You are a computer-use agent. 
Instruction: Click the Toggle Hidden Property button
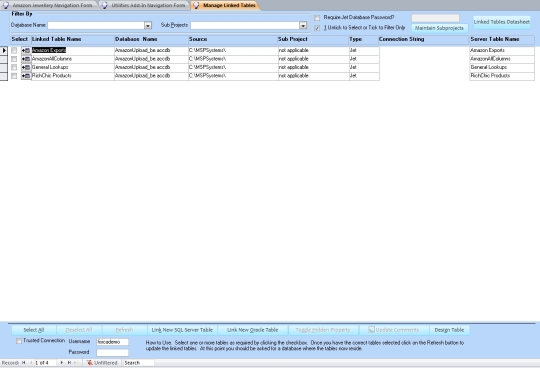click(323, 330)
